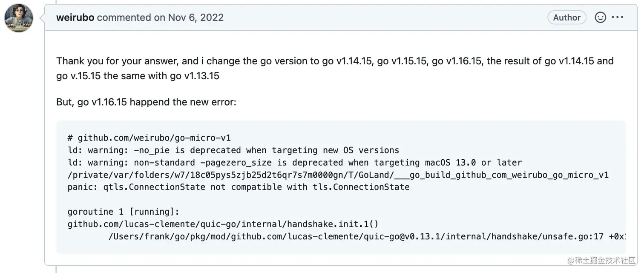Click the word 'commented' in the comment header

pos(124,17)
